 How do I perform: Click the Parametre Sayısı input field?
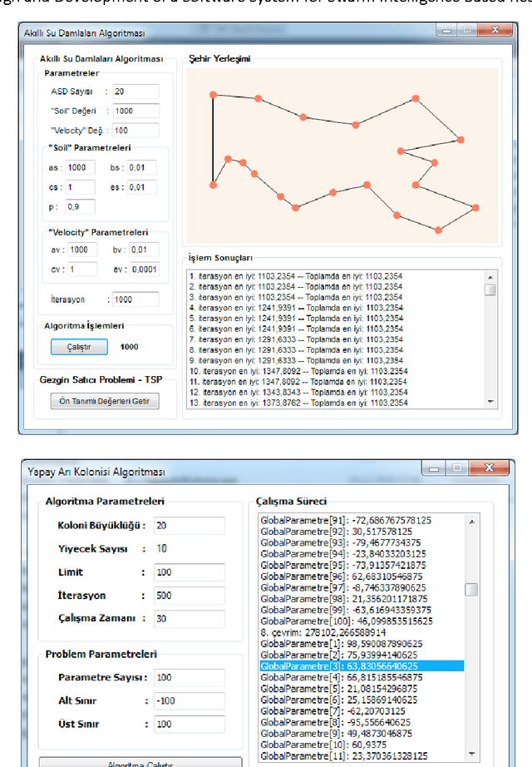[x=190, y=677]
